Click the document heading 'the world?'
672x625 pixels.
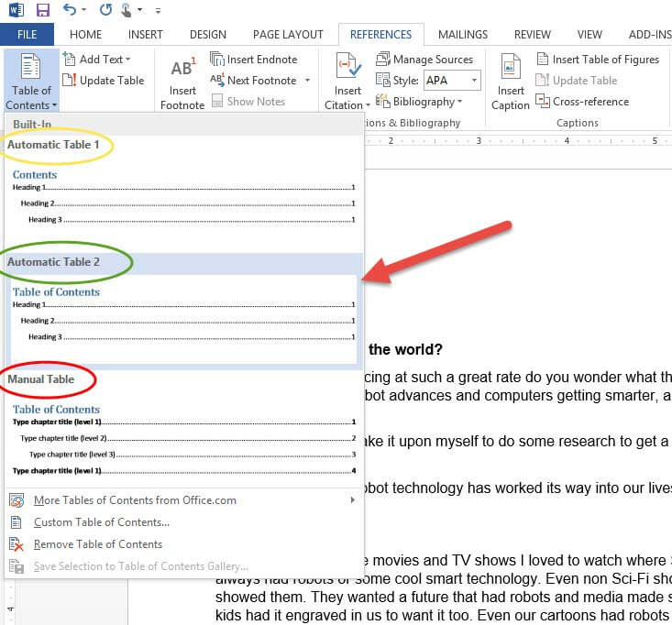pos(405,349)
